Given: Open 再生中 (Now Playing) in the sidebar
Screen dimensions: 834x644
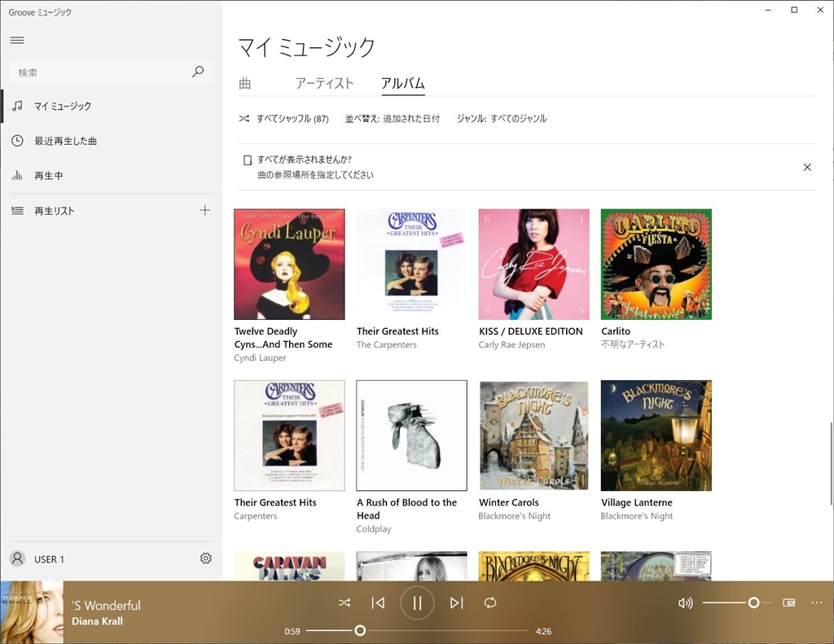Looking at the screenshot, I should 112,176.
